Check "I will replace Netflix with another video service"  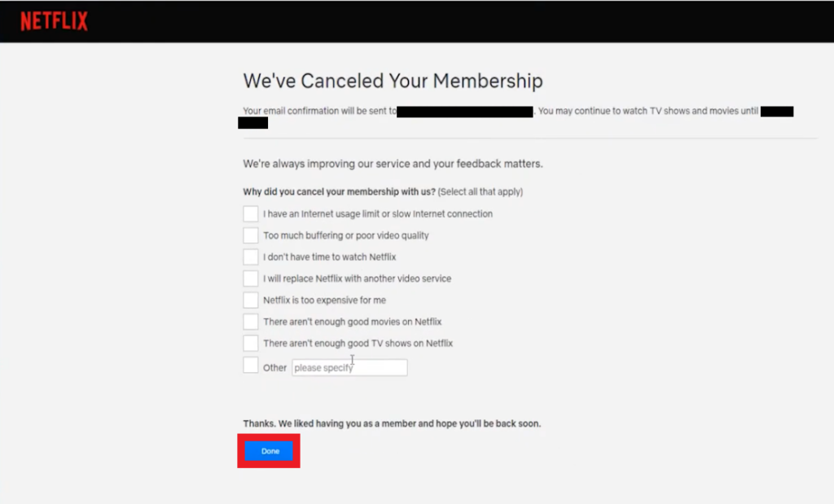point(251,278)
